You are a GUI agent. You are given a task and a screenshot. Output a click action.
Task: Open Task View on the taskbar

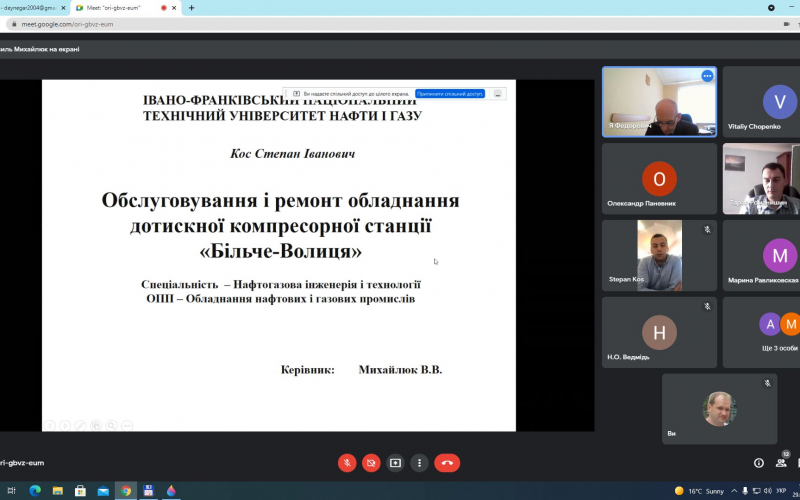pos(12,491)
